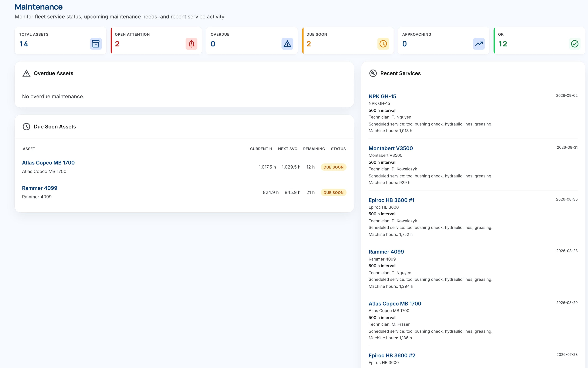Open Rammer 4099 in Due Soon table
The image size is (588, 368).
coord(40,188)
